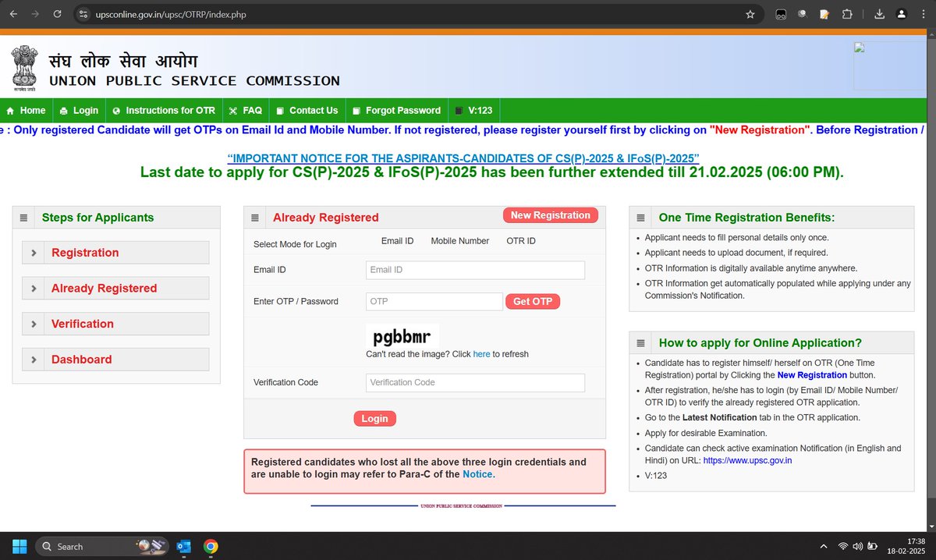Open Chrome's three-dot menu

point(924,14)
